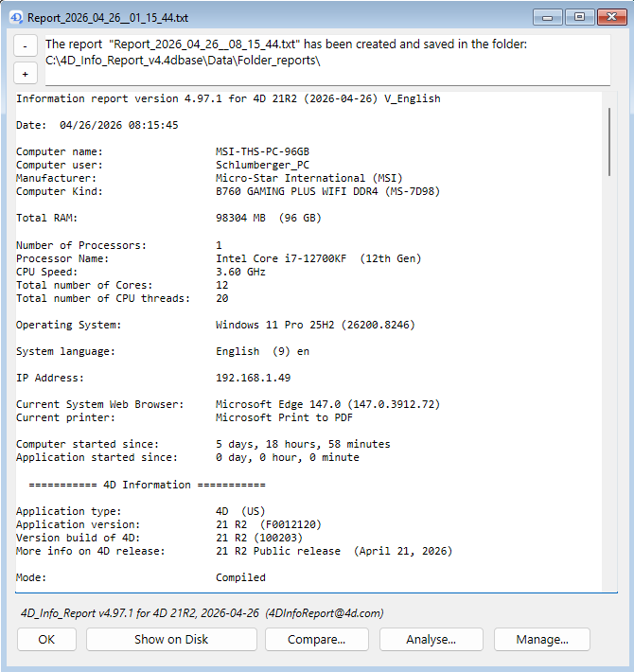Maximize the Report window

[578, 17]
